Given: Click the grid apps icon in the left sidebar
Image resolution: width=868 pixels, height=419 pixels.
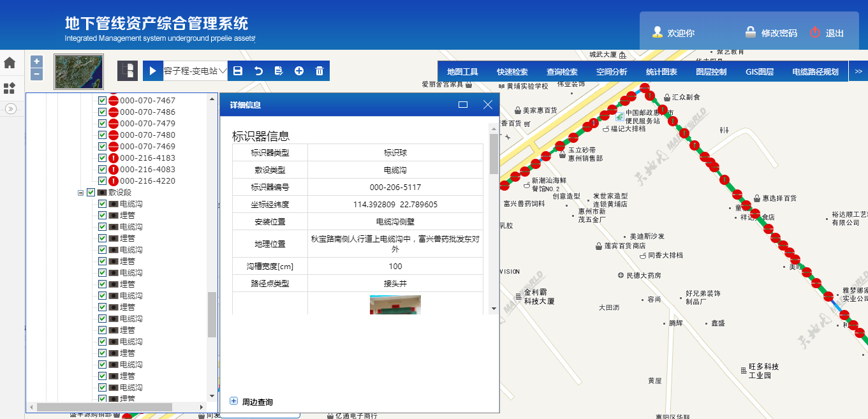Looking at the screenshot, I should coord(9,89).
